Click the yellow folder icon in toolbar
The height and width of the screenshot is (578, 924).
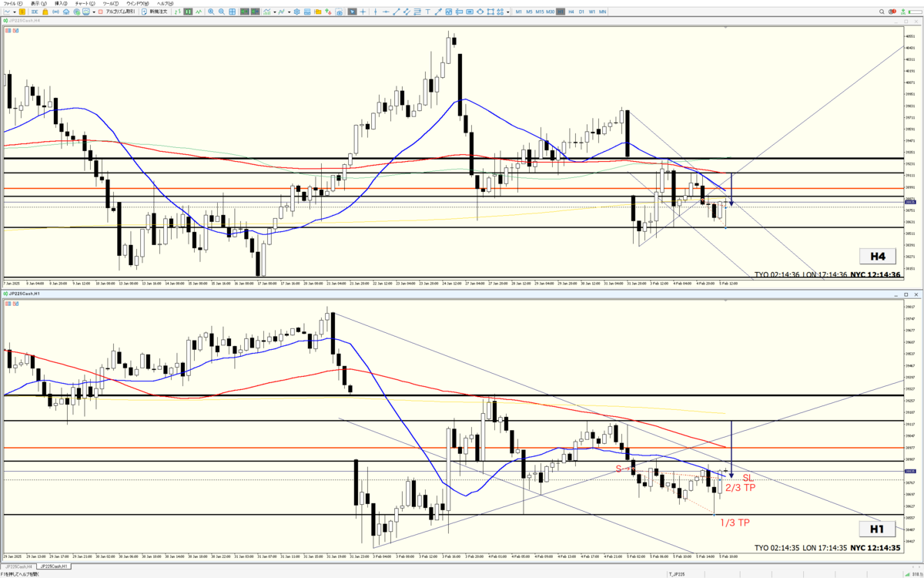tap(318, 12)
